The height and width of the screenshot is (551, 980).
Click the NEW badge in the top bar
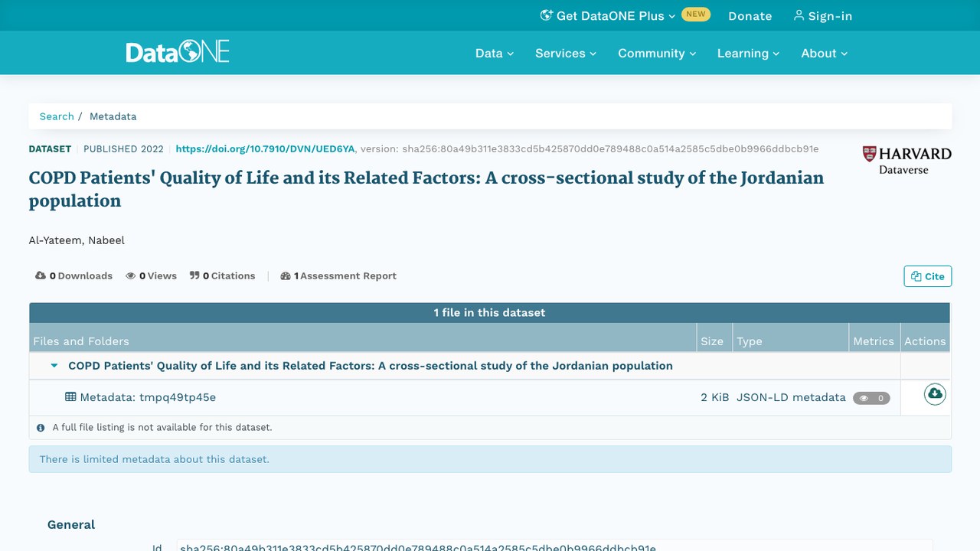pos(696,15)
